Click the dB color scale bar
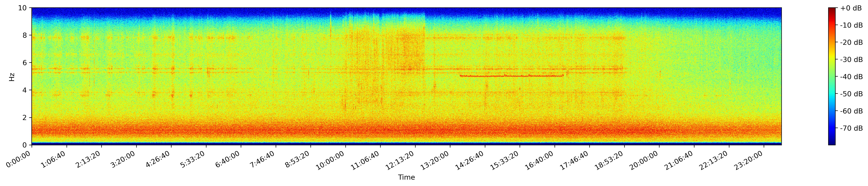 point(832,76)
